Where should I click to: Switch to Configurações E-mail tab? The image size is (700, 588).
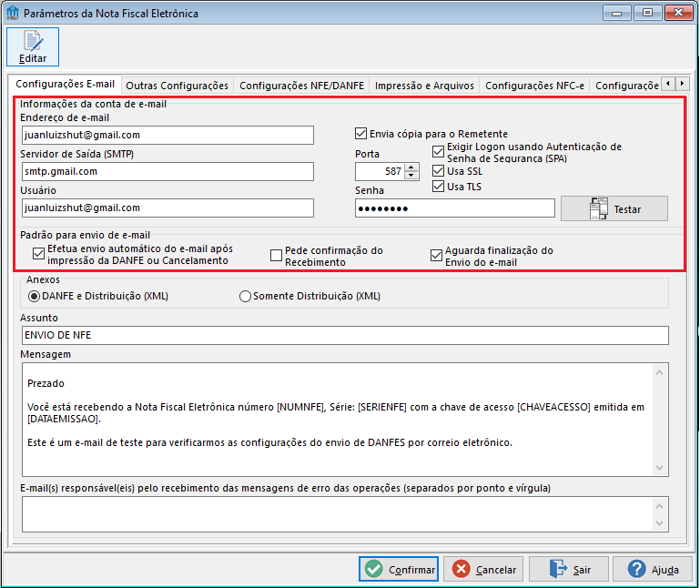click(66, 84)
